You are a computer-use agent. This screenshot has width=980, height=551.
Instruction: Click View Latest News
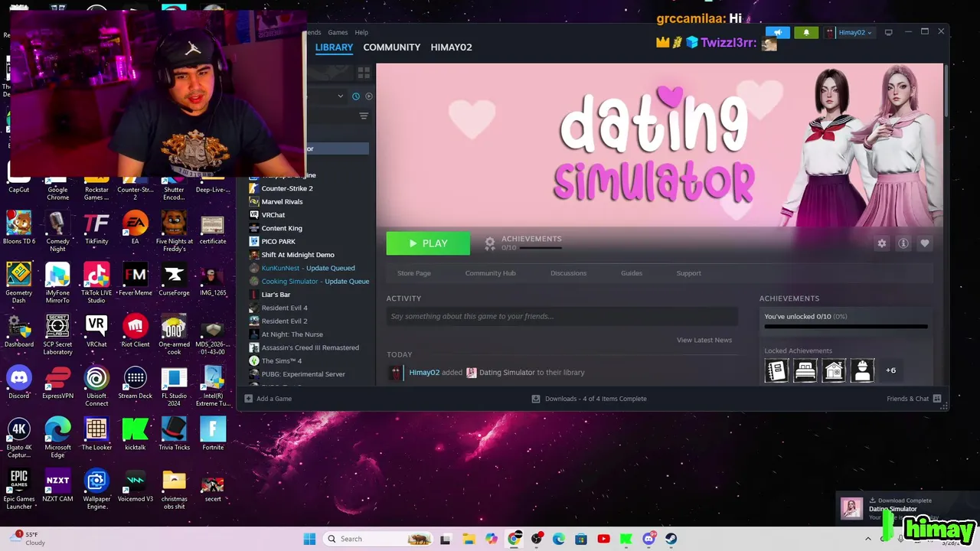pos(704,340)
